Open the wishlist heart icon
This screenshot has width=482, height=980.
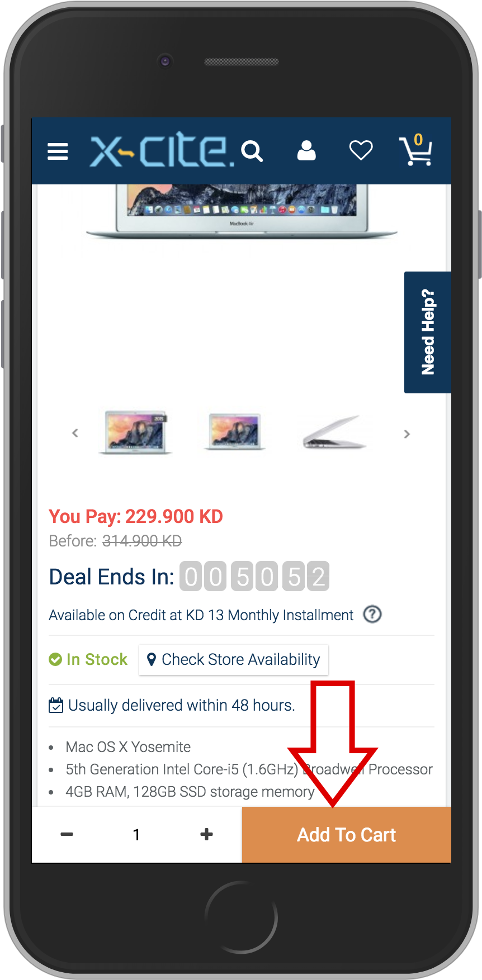point(361,150)
